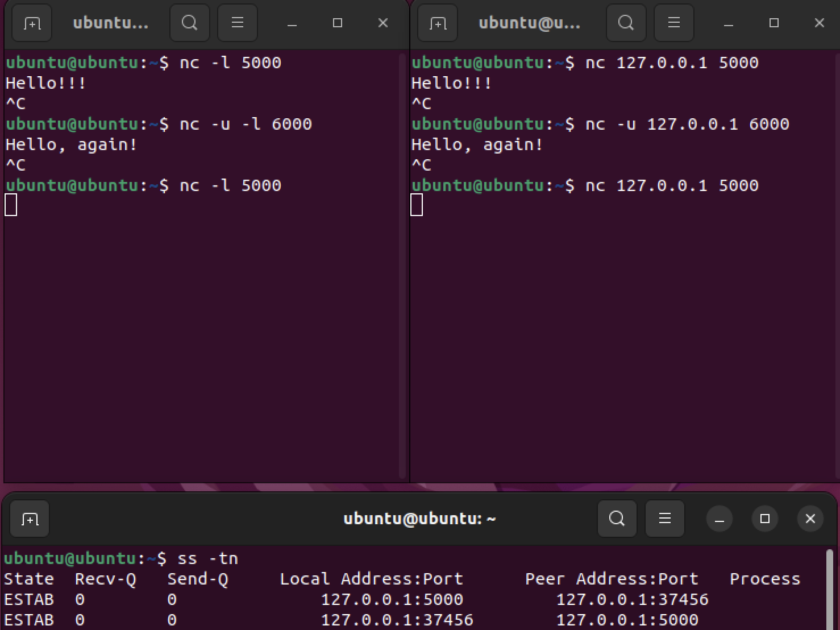Maximize the bottom ss -tn terminal window
This screenshot has height=630, width=840.
pyautogui.click(x=765, y=519)
